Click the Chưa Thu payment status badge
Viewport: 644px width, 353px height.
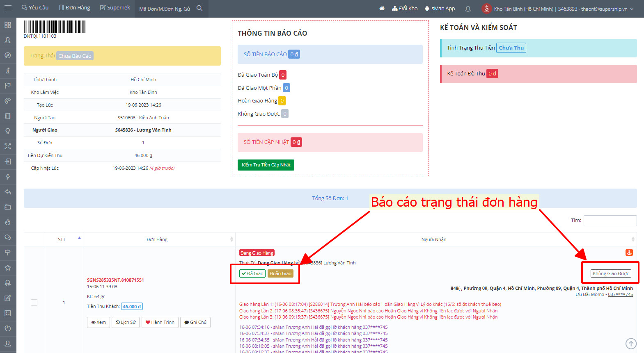click(511, 48)
